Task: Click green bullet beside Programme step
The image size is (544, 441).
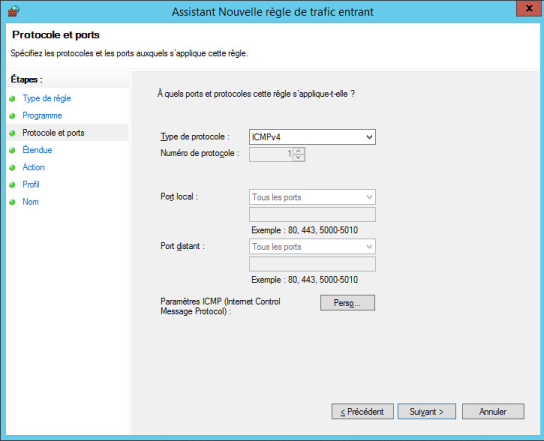Action: (x=12, y=116)
